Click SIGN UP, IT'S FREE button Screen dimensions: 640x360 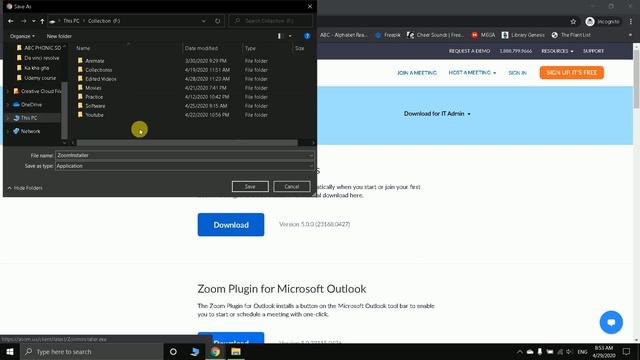pyautogui.click(x=571, y=72)
